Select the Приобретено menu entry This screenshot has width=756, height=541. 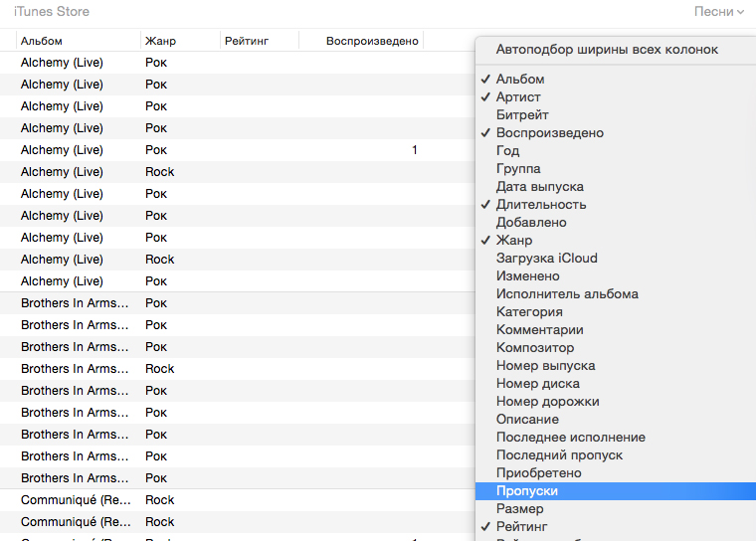616,472
